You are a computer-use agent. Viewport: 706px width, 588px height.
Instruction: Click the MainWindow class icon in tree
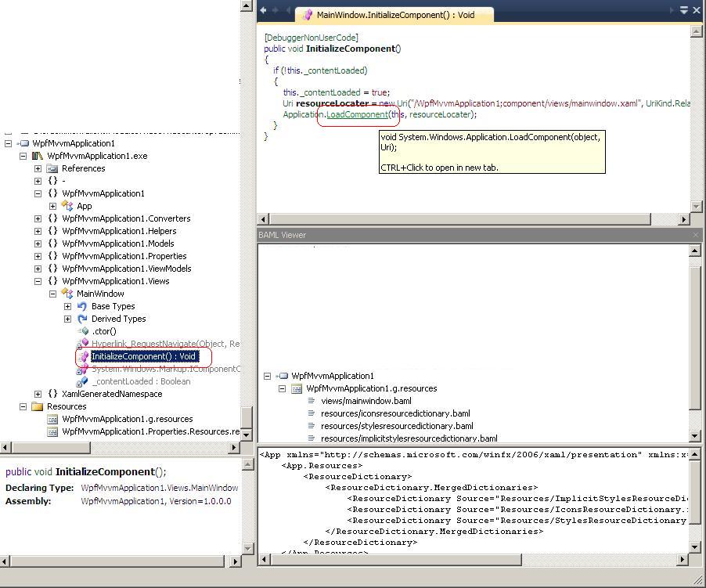(67, 294)
